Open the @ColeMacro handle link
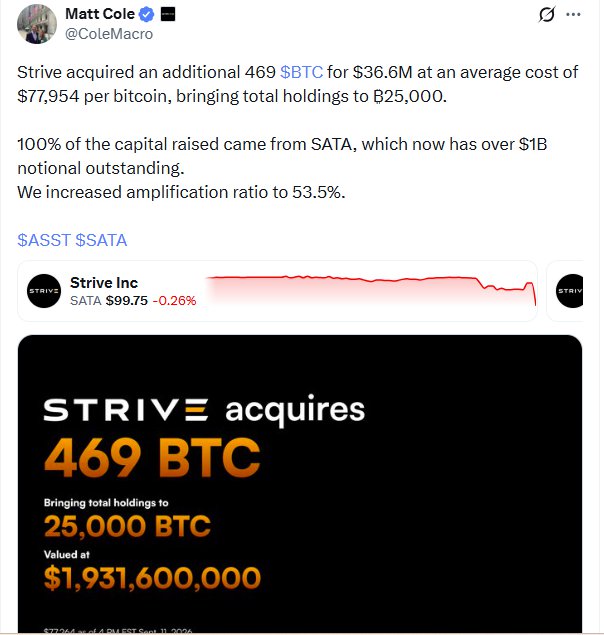The width and height of the screenshot is (604, 635). (109, 34)
